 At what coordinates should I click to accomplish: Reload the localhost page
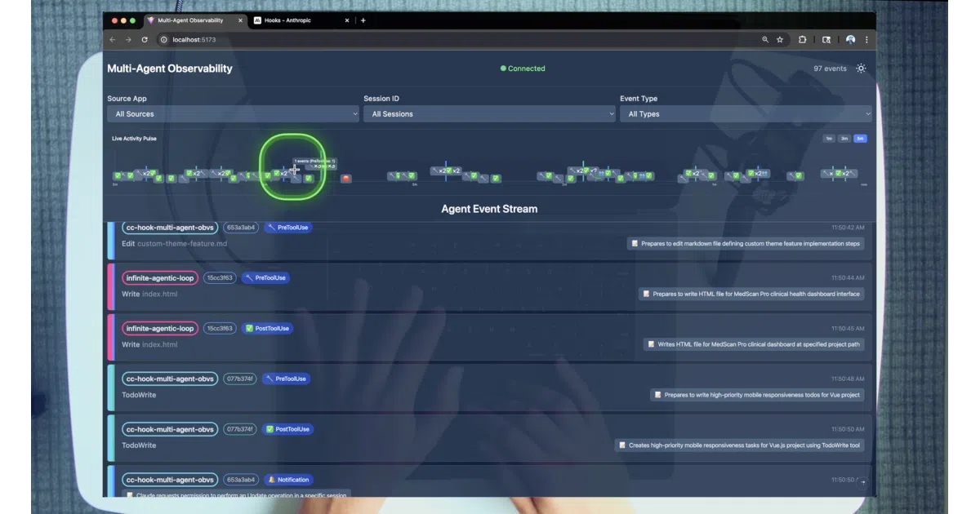tap(145, 39)
